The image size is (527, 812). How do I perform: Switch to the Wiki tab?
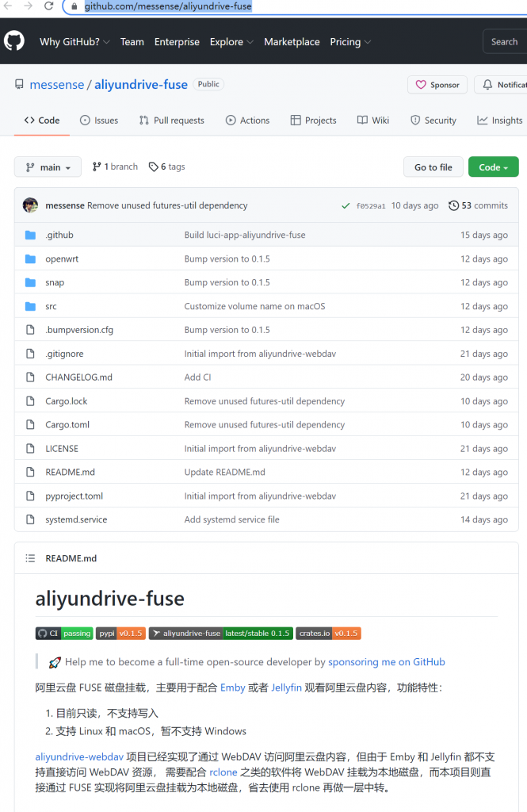click(x=372, y=121)
